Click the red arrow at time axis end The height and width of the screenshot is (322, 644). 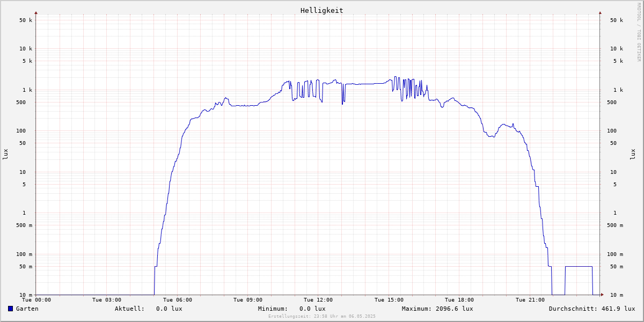point(602,295)
